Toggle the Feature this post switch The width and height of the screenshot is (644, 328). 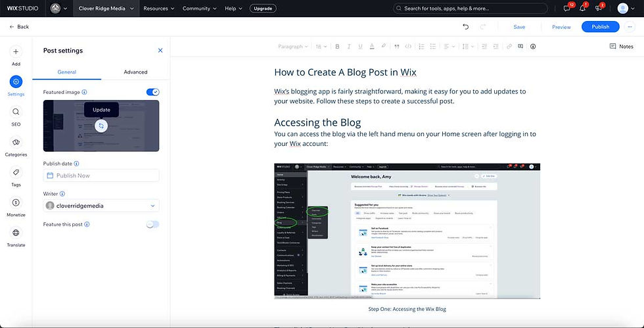152,224
